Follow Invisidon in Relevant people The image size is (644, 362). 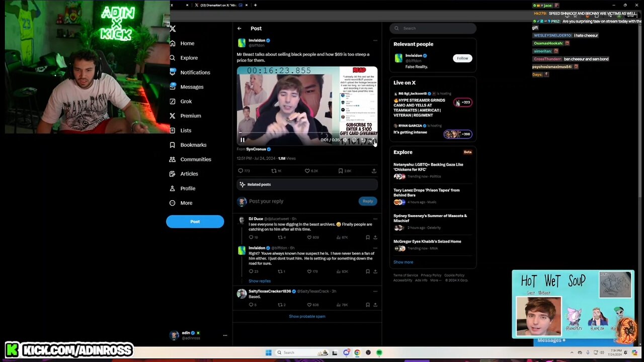tap(462, 58)
